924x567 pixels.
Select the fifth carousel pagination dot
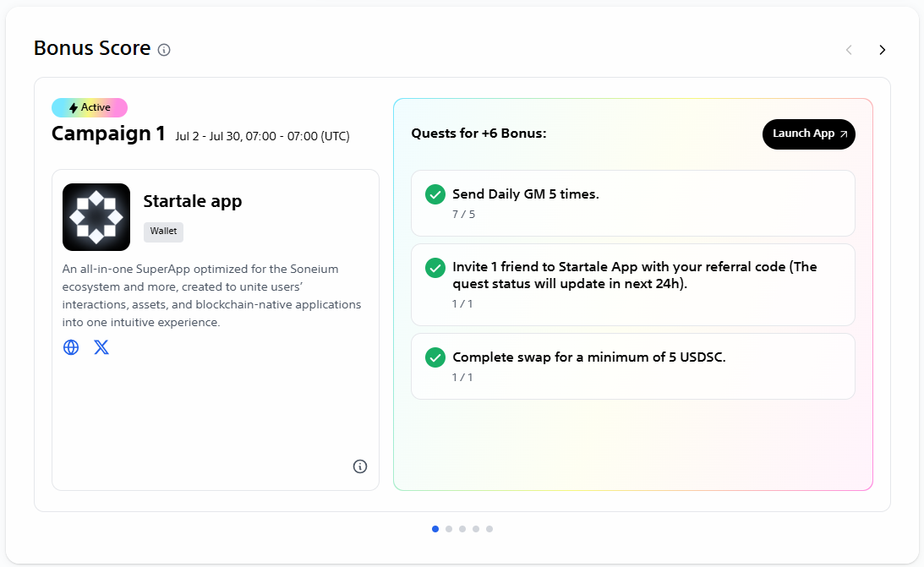pos(489,529)
